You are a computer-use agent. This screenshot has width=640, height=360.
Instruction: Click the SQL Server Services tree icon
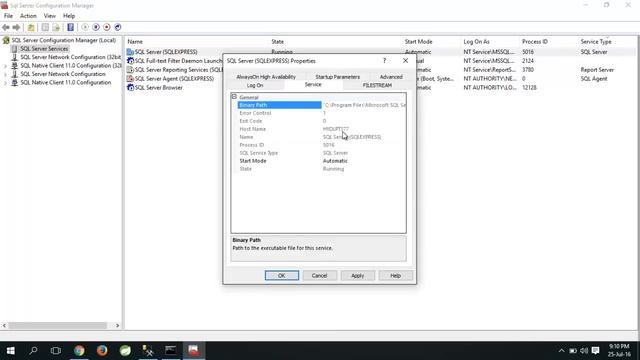15,49
